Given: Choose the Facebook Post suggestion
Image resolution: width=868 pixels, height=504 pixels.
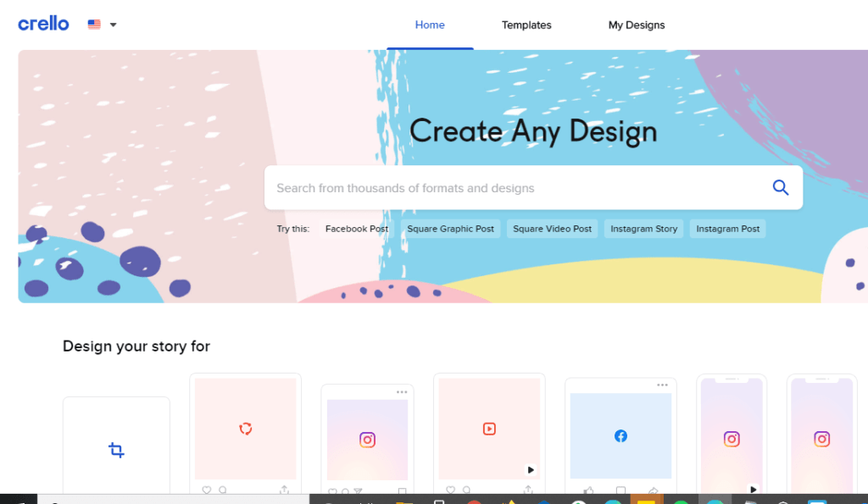Looking at the screenshot, I should click(357, 229).
